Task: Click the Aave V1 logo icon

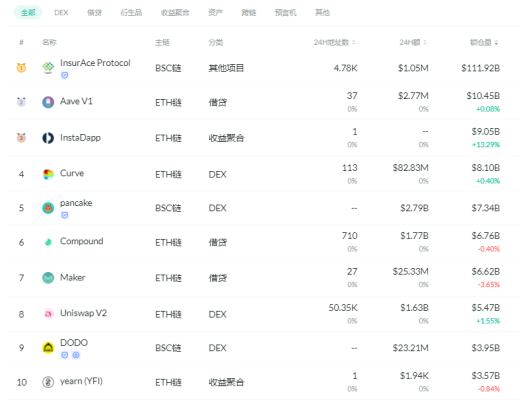Action: pyautogui.click(x=48, y=102)
